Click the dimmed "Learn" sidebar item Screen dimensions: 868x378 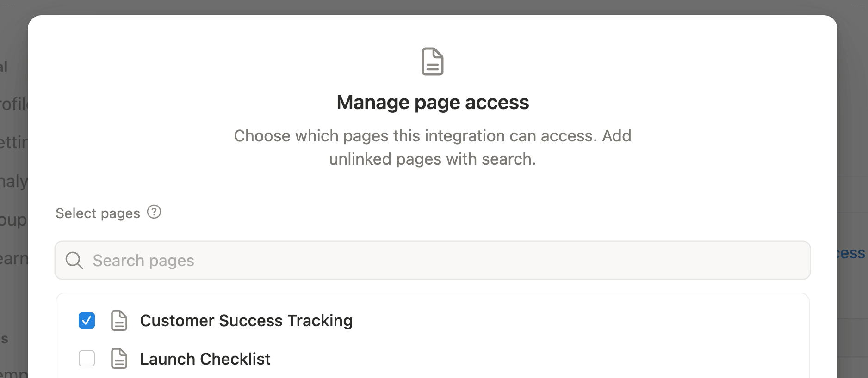tap(13, 258)
